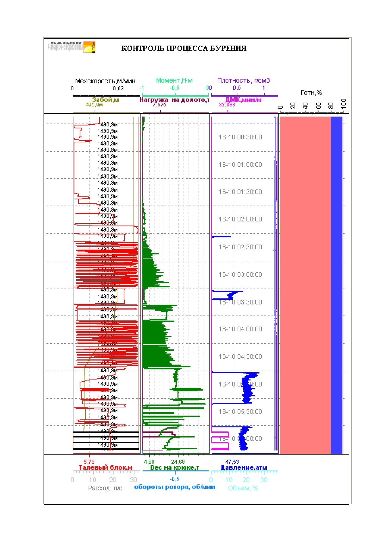Click timestamp '16-10 03:30:00'
The image size is (392, 555).
pyautogui.click(x=240, y=302)
